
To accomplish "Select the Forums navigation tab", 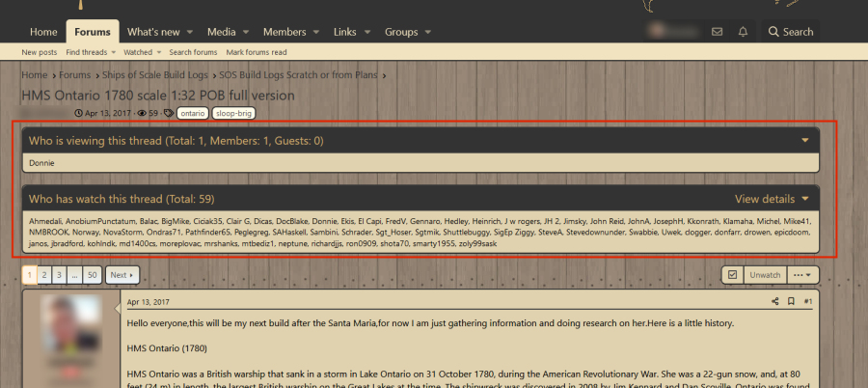I will pyautogui.click(x=93, y=32).
